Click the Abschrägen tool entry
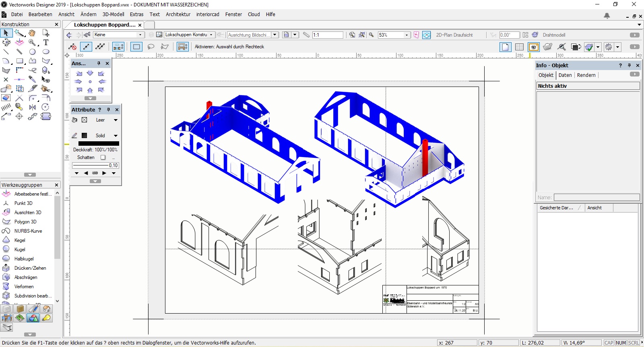 click(27, 277)
